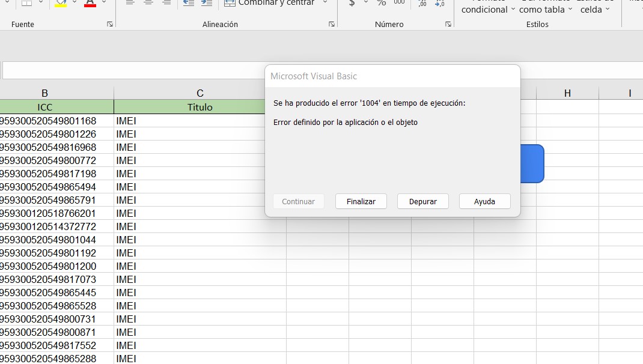Screen dimensions: 643x364
Task: Select the cell ending in 549865494
Action: [x=56, y=187]
